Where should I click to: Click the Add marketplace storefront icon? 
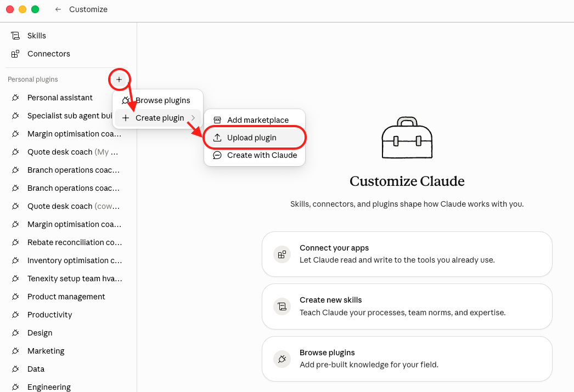[x=217, y=120]
